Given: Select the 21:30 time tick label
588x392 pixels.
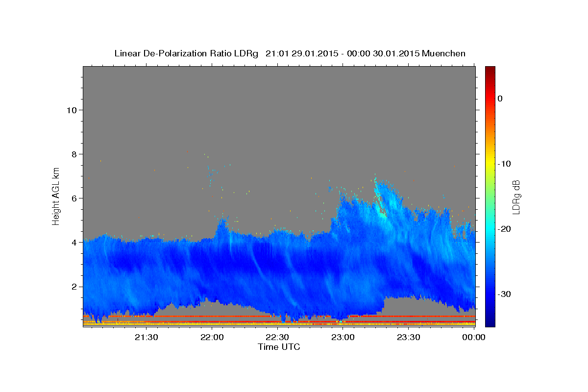Looking at the screenshot, I should point(147,337).
